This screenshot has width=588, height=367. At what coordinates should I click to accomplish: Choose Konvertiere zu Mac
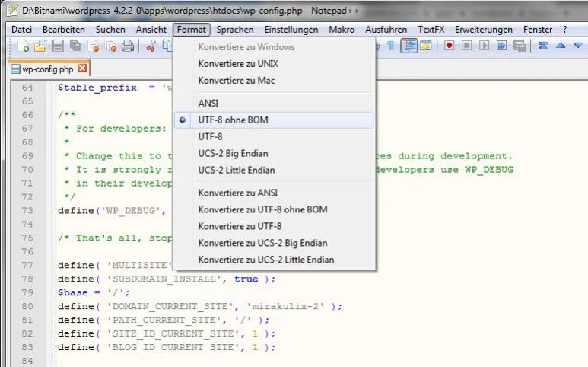[x=274, y=81]
